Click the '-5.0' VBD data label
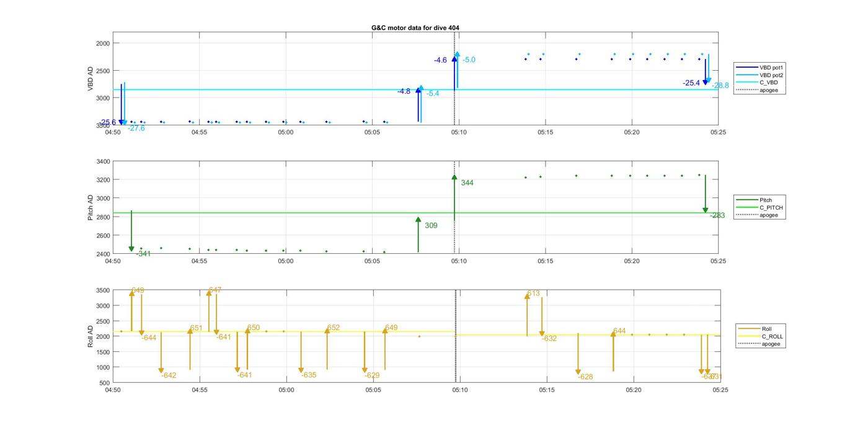This screenshot has height=430, width=868. pyautogui.click(x=469, y=60)
